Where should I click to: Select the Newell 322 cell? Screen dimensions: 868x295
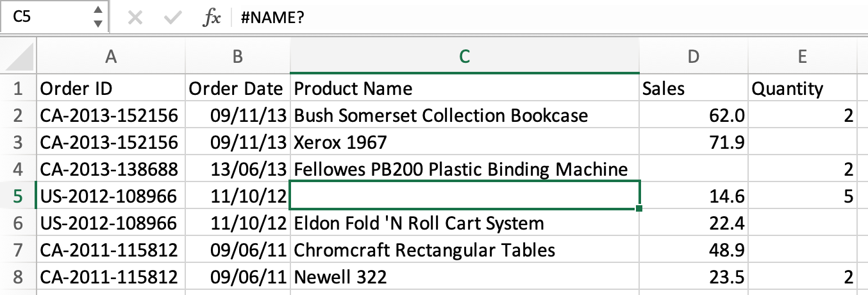click(x=465, y=277)
